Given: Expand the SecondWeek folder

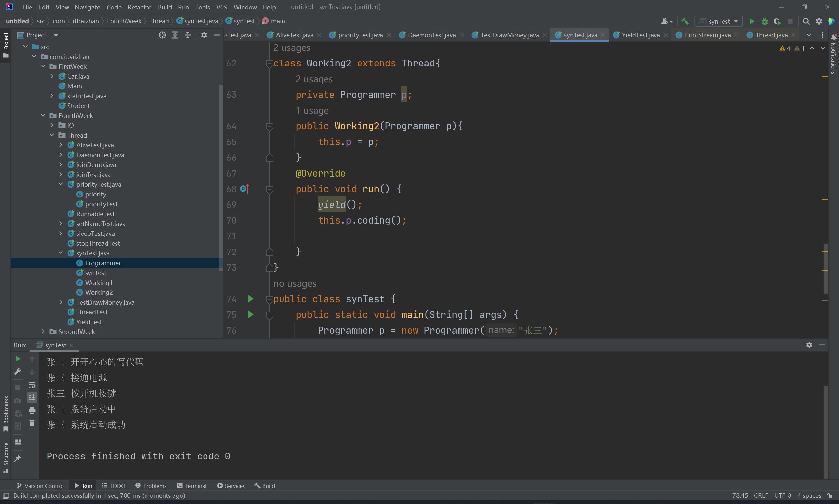Looking at the screenshot, I should click(x=43, y=332).
